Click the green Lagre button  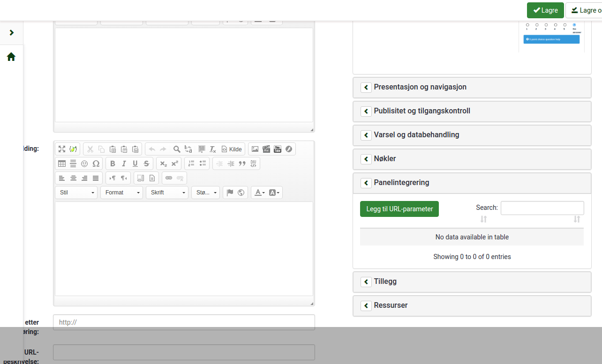545,10
